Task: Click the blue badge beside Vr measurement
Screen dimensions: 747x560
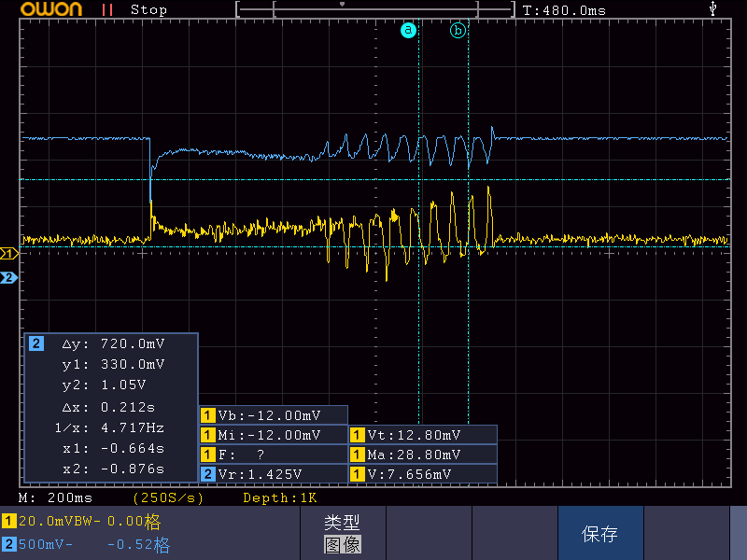Action: click(x=207, y=474)
